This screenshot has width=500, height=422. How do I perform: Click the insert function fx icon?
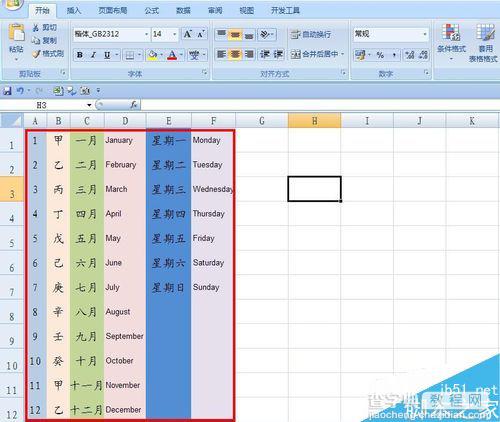(x=134, y=105)
